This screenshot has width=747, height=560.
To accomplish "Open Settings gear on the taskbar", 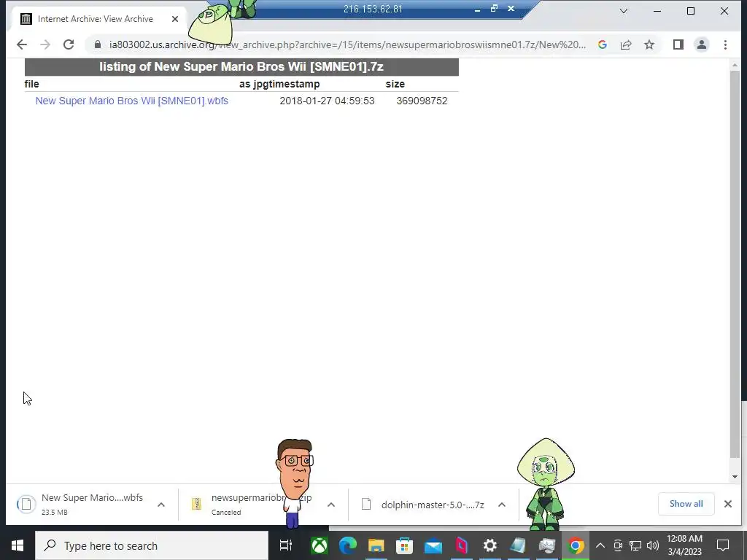I will [x=489, y=545].
